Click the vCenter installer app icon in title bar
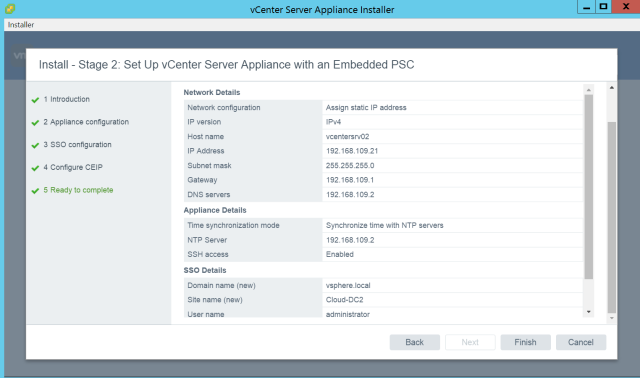This screenshot has height=378, width=640. click(x=10, y=9)
